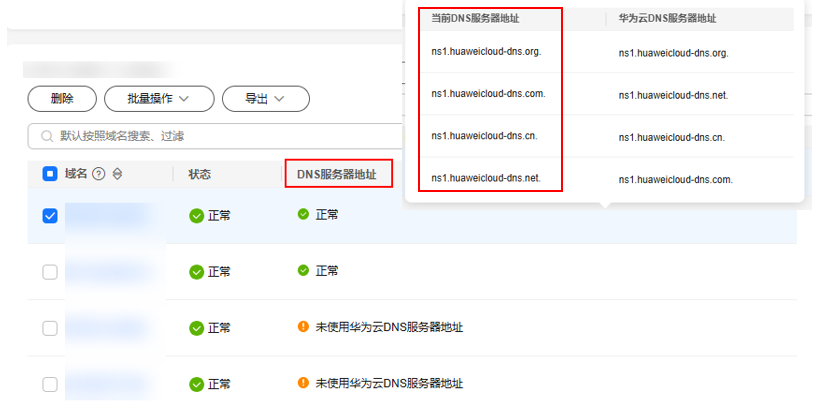
Task: Open the 导出 dropdown
Action: [x=266, y=99]
